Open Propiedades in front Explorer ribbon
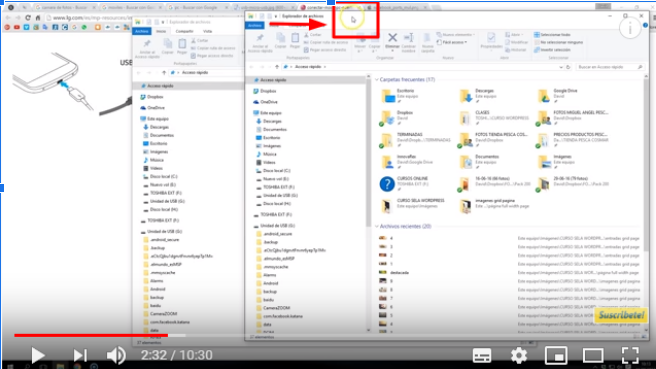 [491, 41]
